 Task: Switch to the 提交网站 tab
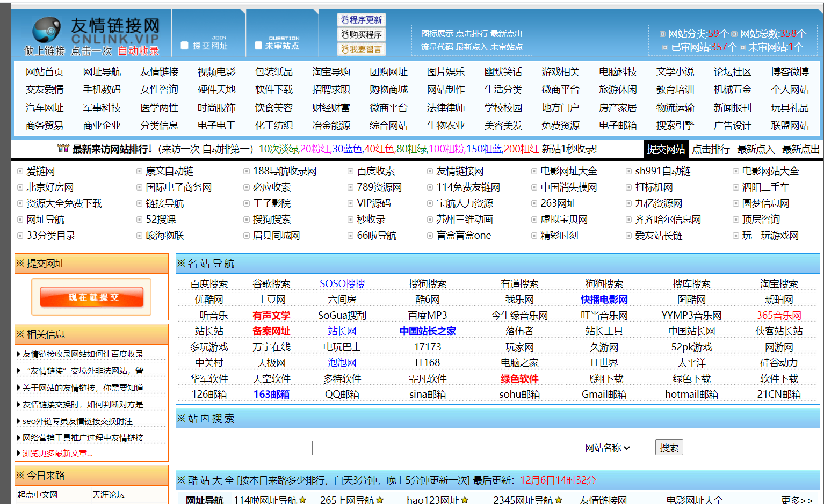(x=666, y=149)
